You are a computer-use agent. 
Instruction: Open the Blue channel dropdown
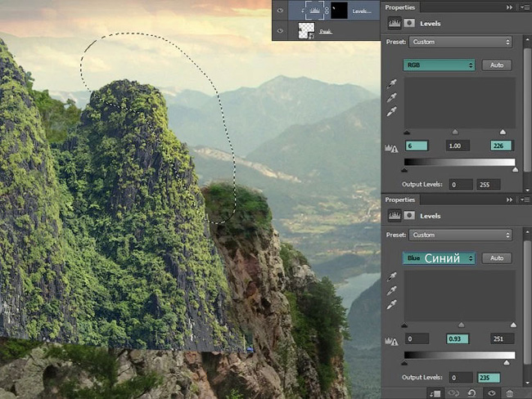439,258
